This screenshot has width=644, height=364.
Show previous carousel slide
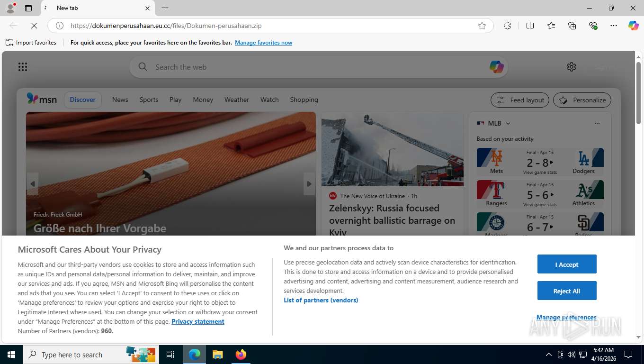(32, 184)
